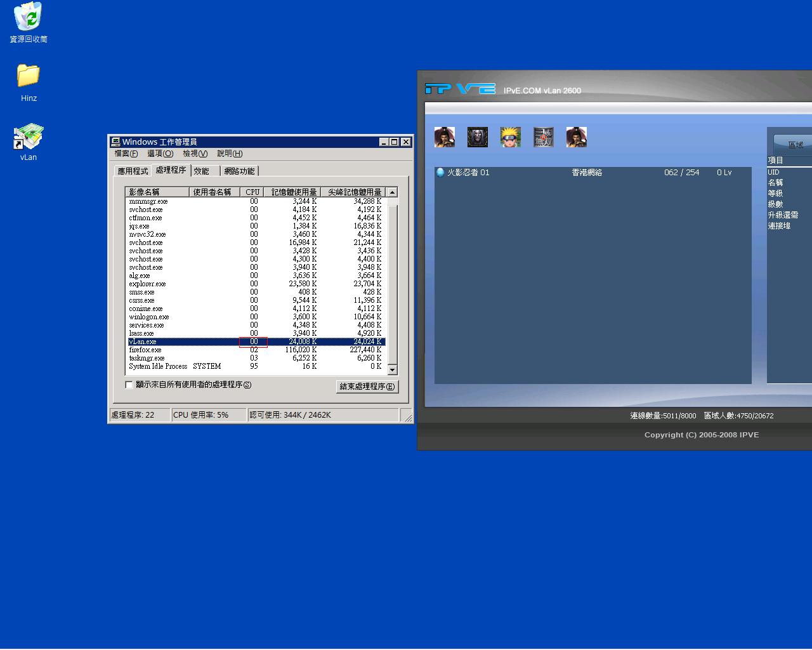The image size is (812, 650).
Task: Open the vLan desktop shortcut
Action: pos(29,139)
